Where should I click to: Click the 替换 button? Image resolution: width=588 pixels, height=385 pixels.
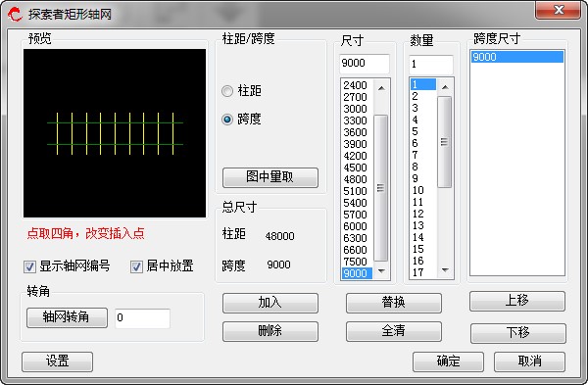click(x=393, y=303)
